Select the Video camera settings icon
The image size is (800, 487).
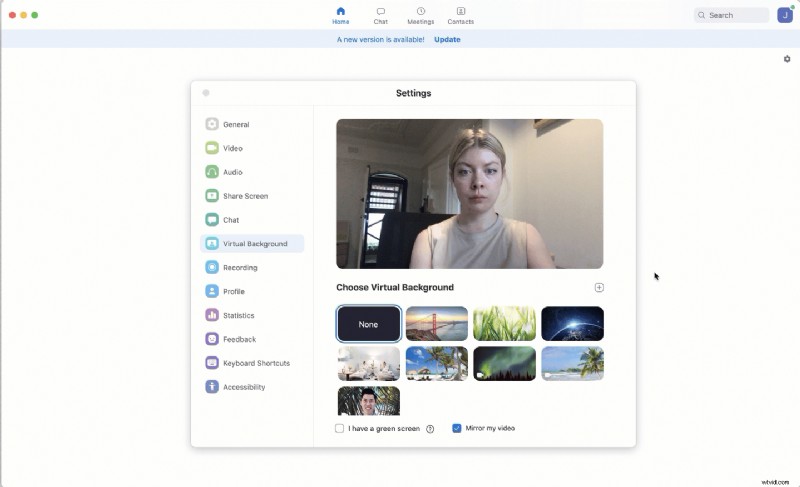point(212,148)
